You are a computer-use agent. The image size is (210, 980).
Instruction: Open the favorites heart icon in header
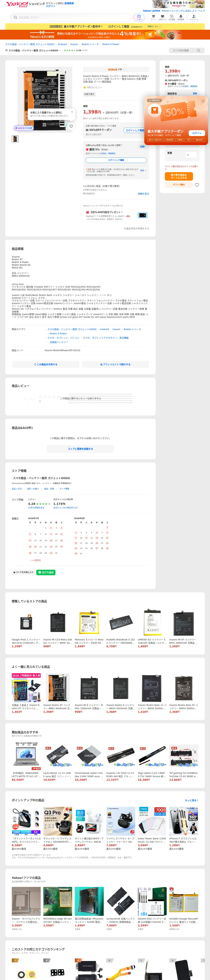(162, 17)
